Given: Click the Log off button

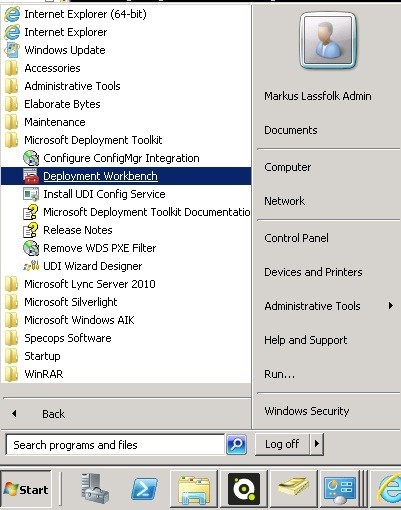Looking at the screenshot, I should [x=283, y=444].
